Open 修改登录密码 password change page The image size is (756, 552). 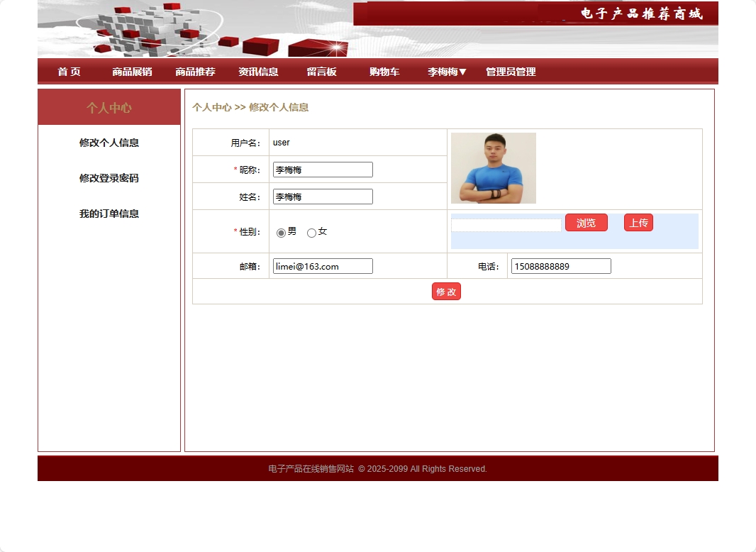pos(109,178)
